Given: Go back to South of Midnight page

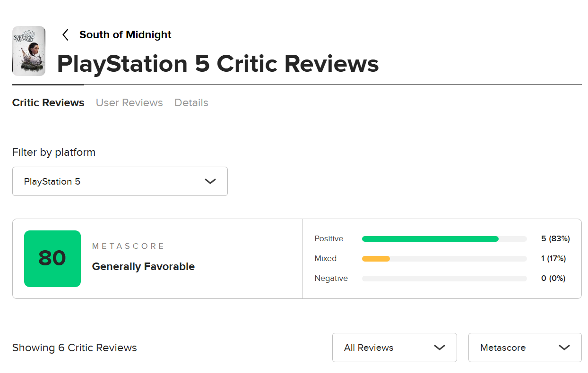Looking at the screenshot, I should coord(125,35).
